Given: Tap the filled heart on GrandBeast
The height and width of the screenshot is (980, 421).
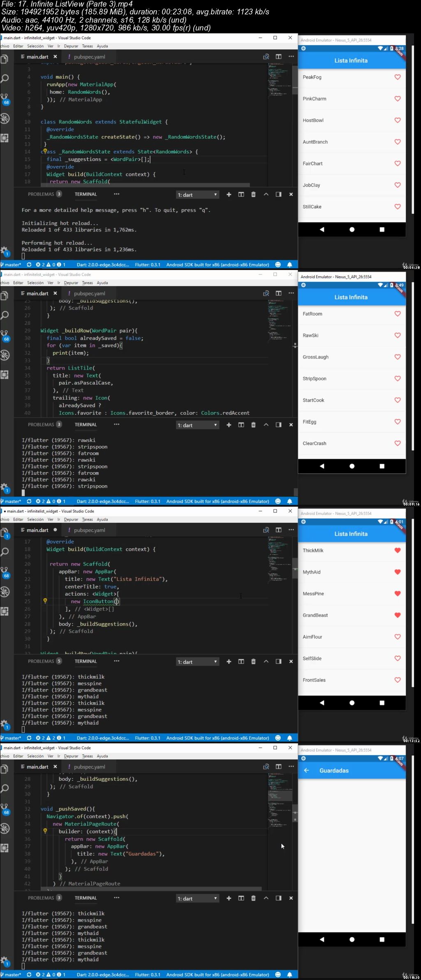Looking at the screenshot, I should 397,615.
